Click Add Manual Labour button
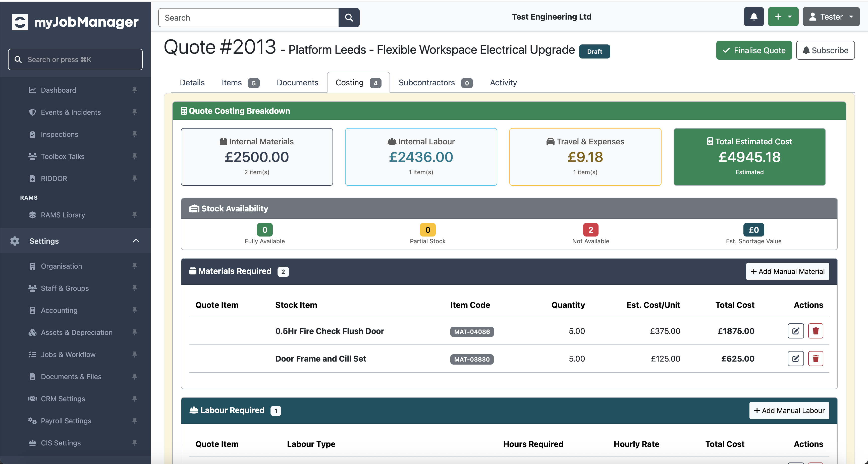The image size is (868, 464). pyautogui.click(x=789, y=411)
